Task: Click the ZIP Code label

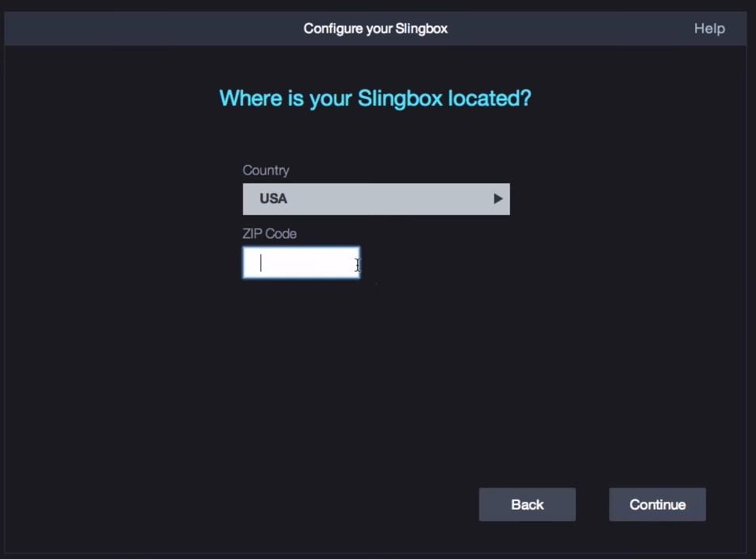Action: pyautogui.click(x=269, y=233)
